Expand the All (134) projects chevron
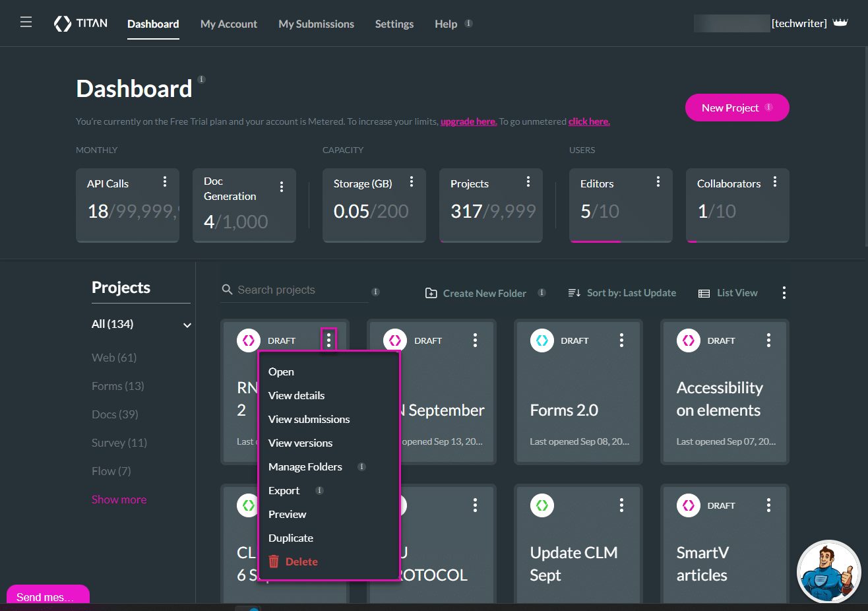The height and width of the screenshot is (611, 868). (x=187, y=325)
